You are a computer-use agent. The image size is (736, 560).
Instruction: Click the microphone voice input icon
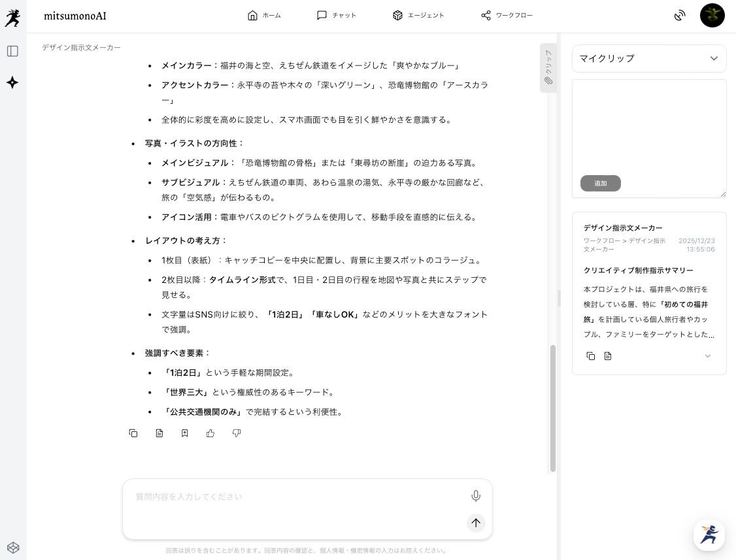coord(476,496)
